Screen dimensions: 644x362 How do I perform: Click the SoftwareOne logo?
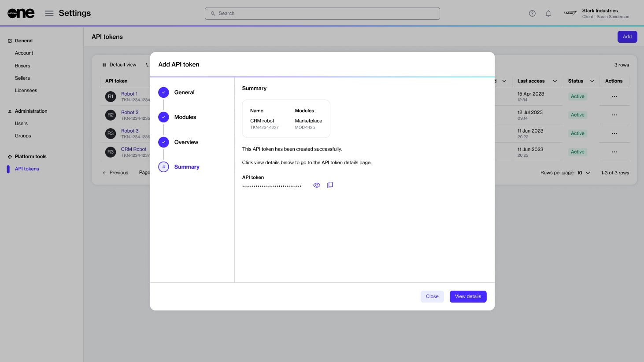click(21, 13)
